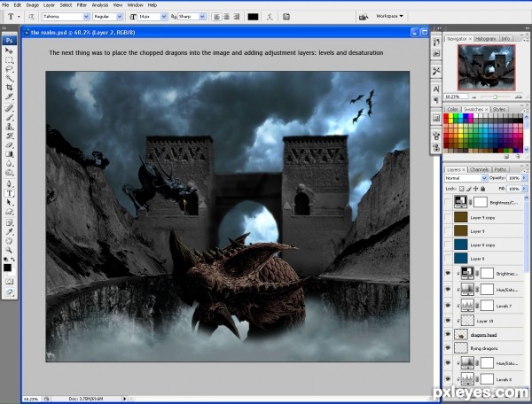This screenshot has height=404, width=532.
Task: Select the Eraser tool
Action: click(9, 145)
